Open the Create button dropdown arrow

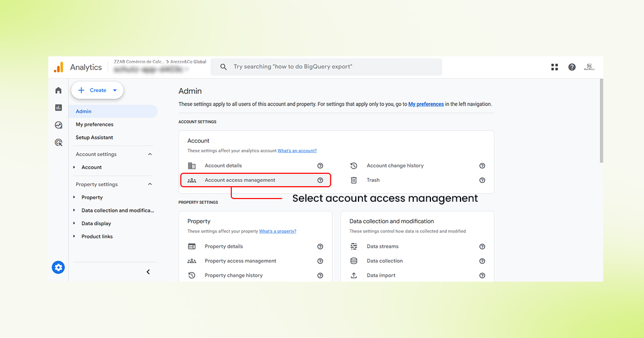coord(113,90)
